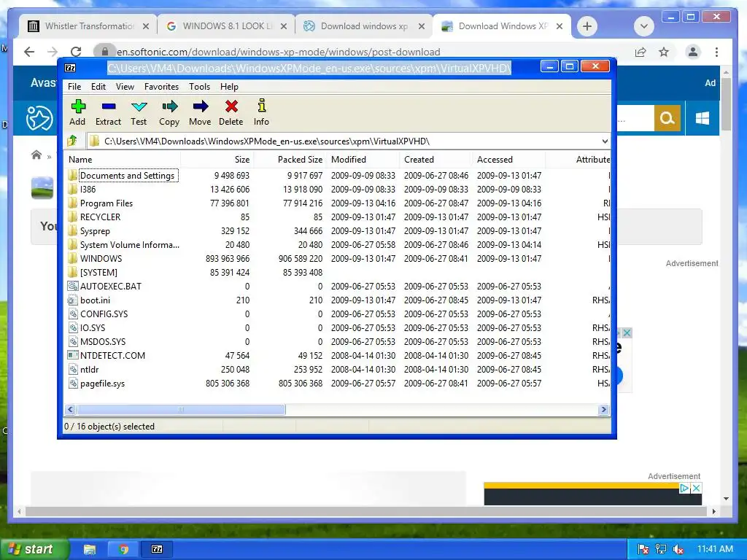This screenshot has width=747, height=560.
Task: Click the Copy toolbar icon
Action: pos(169,106)
